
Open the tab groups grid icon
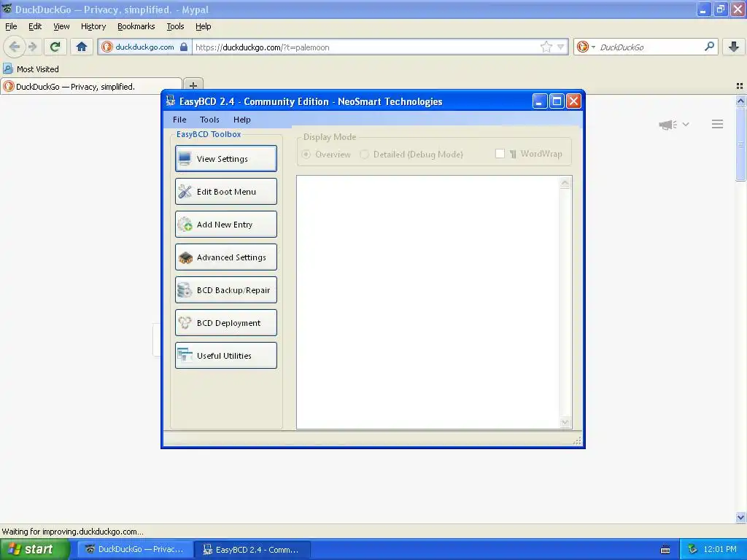(740, 86)
